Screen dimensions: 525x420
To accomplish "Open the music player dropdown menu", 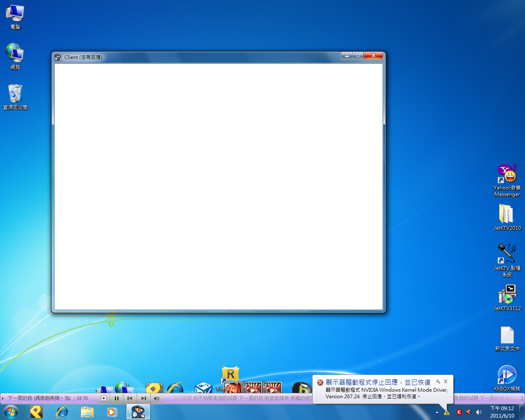I will [104, 398].
